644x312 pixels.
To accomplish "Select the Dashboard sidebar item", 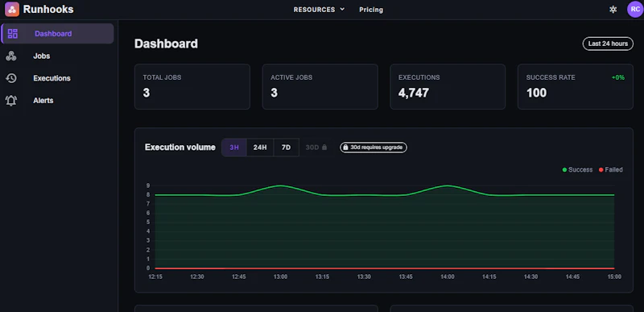I will tap(57, 34).
